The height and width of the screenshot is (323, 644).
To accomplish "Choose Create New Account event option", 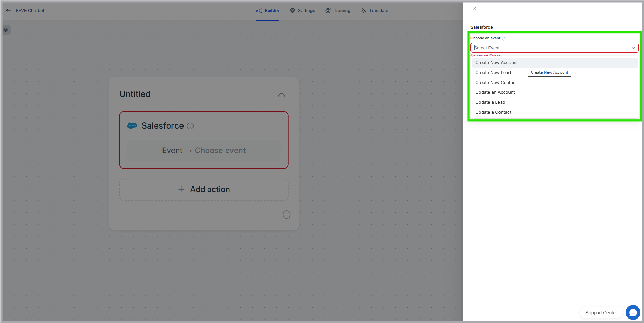I will [554, 63].
